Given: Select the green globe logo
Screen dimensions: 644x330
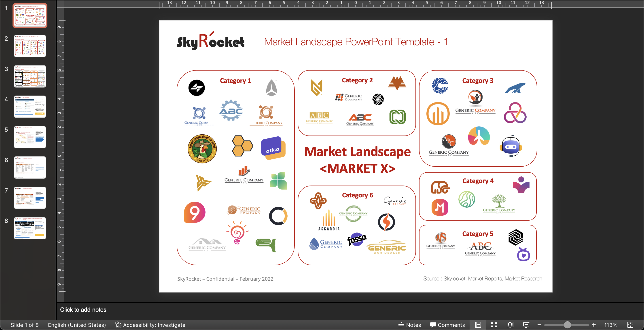Looking at the screenshot, I should point(467,199).
